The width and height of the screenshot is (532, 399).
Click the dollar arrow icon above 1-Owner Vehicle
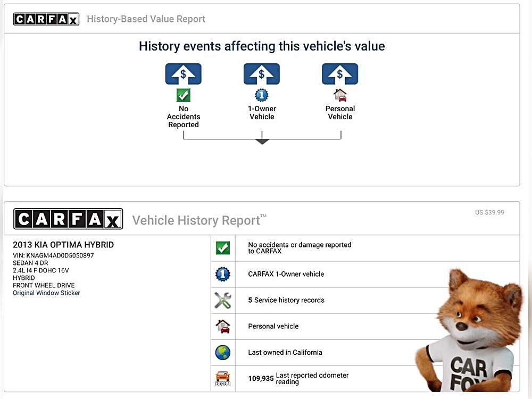click(262, 74)
